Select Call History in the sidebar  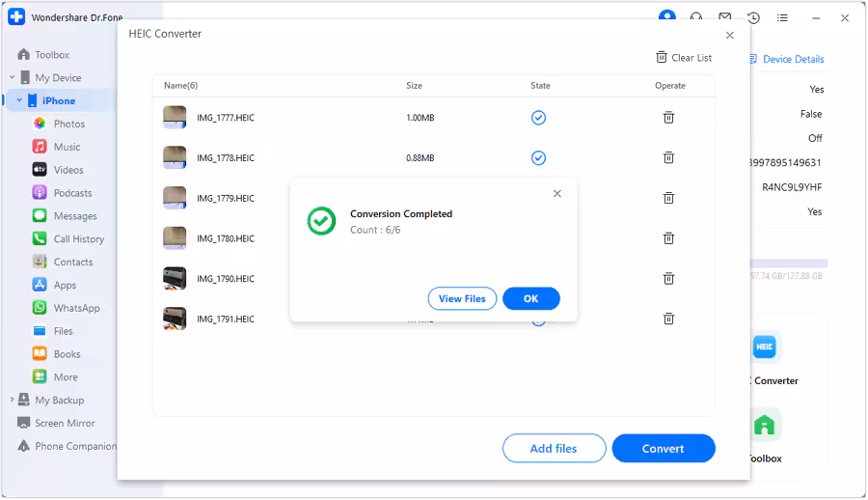(x=79, y=239)
